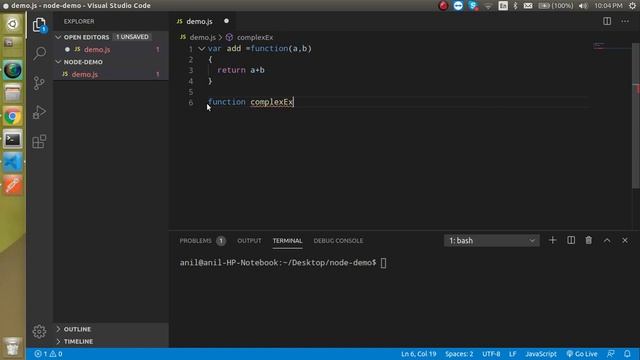Open the Search view in activity bar
The width and height of the screenshot is (640, 360).
(x=39, y=53)
